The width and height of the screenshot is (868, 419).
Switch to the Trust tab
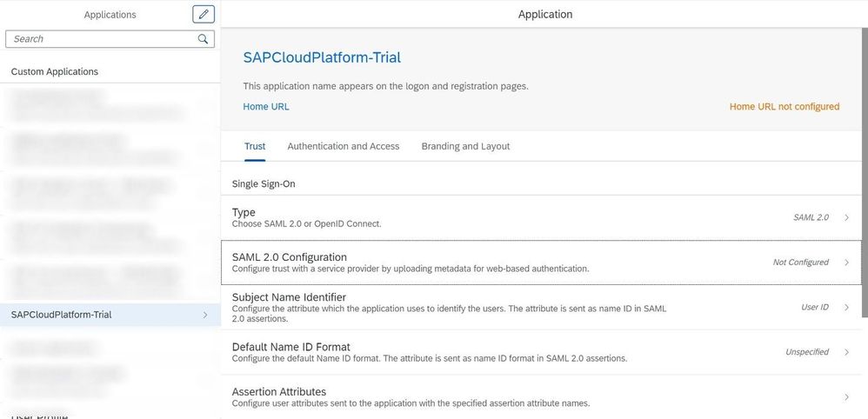(255, 146)
